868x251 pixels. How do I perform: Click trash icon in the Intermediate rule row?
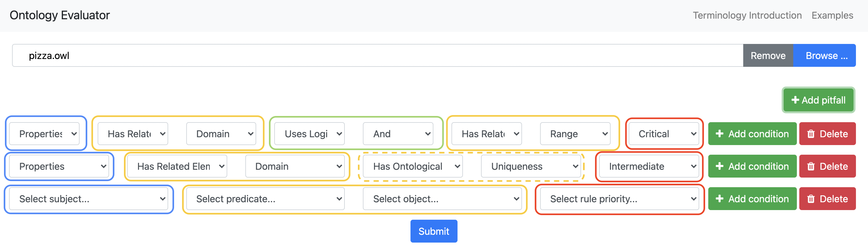pos(811,166)
